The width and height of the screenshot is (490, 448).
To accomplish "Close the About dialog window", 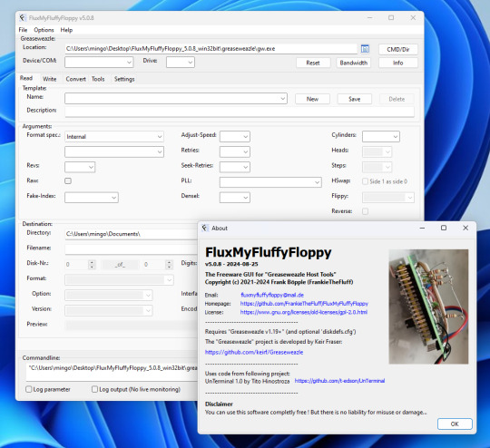I will point(465,228).
